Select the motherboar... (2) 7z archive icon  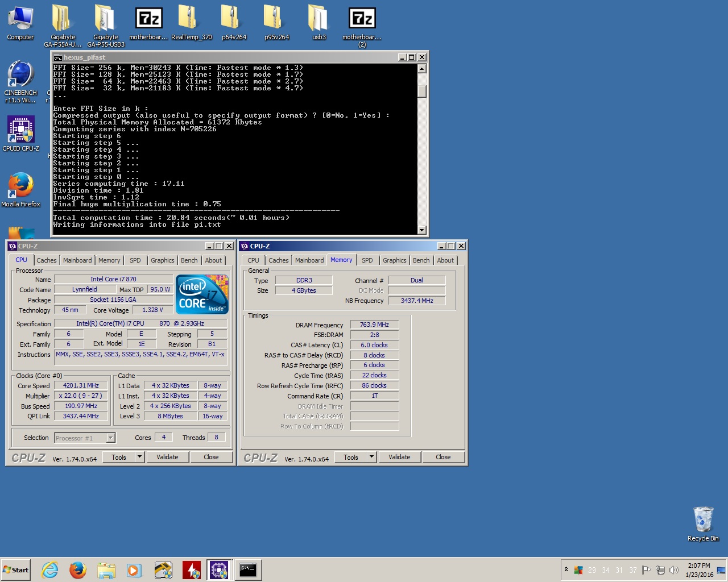(x=362, y=26)
